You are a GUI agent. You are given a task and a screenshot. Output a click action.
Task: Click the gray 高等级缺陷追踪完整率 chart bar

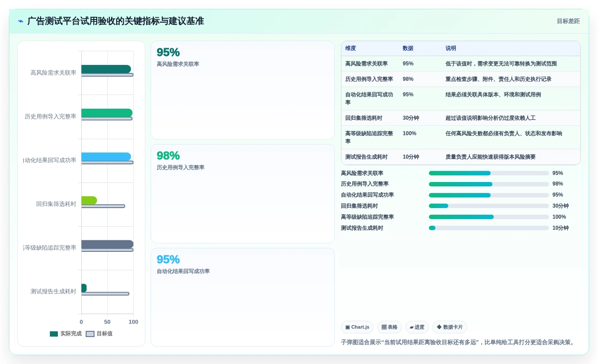click(107, 244)
